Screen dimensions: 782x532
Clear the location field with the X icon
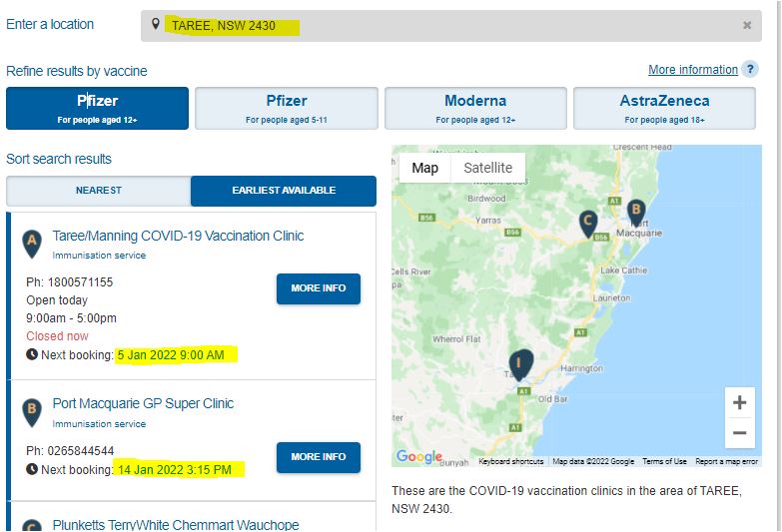pos(747,25)
